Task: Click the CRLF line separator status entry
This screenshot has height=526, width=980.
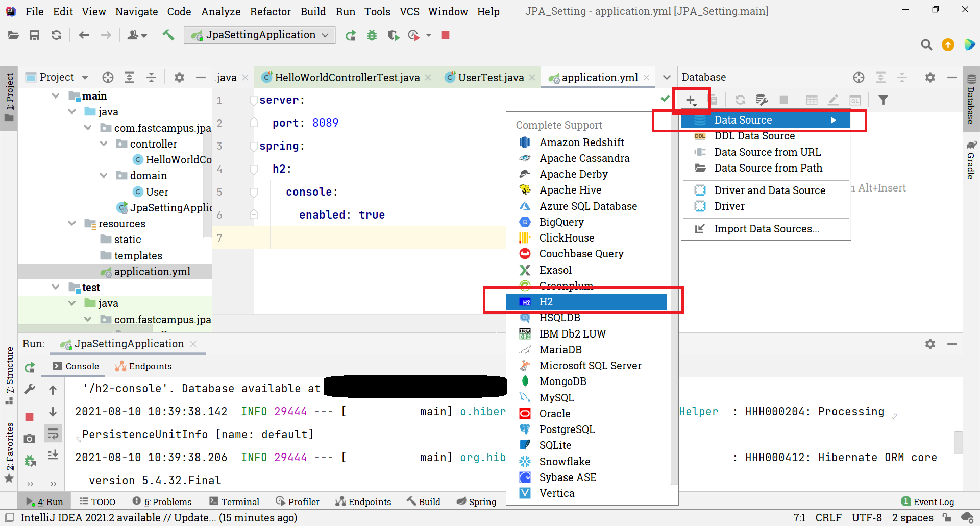Action: point(828,518)
